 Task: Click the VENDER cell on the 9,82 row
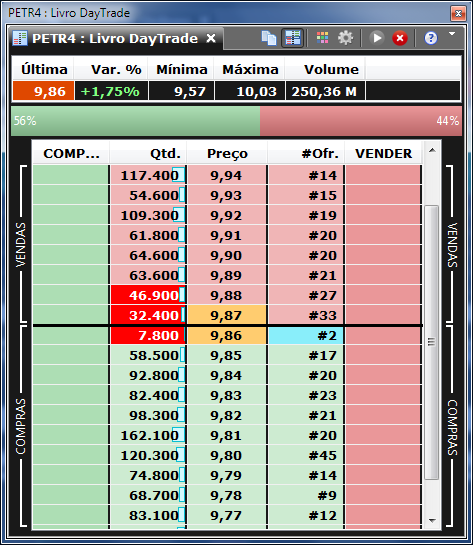[x=383, y=415]
